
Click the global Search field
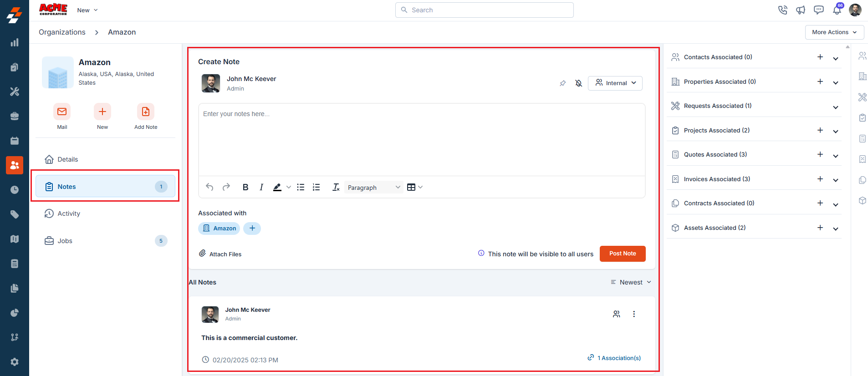[x=485, y=10]
